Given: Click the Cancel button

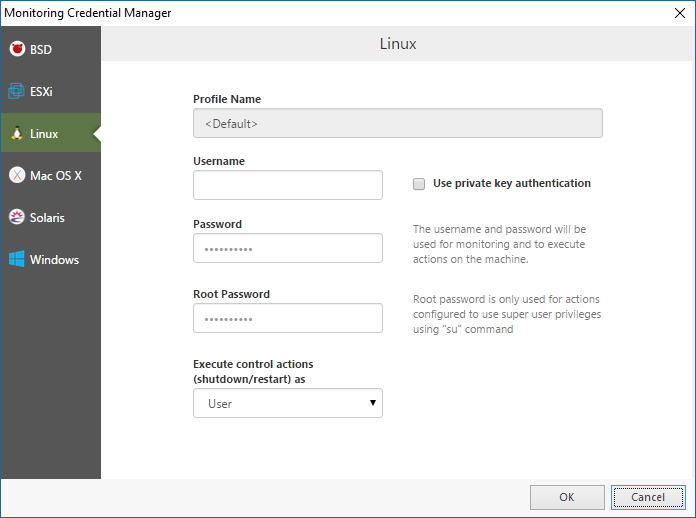Looking at the screenshot, I should tap(648, 497).
